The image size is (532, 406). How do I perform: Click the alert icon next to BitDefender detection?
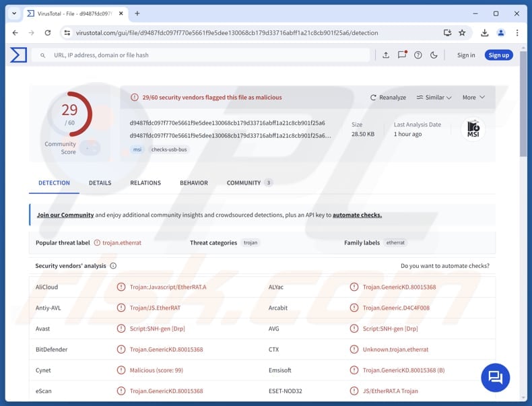[x=121, y=349]
